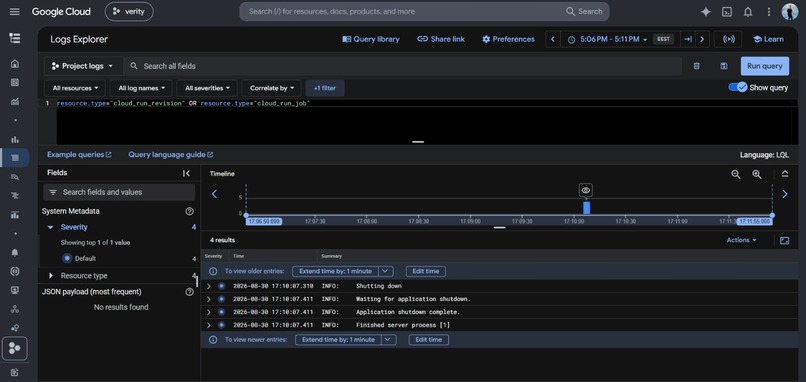806x382 pixels.
Task: Select the timeline end handle 17:11:55
Action: [x=772, y=215]
